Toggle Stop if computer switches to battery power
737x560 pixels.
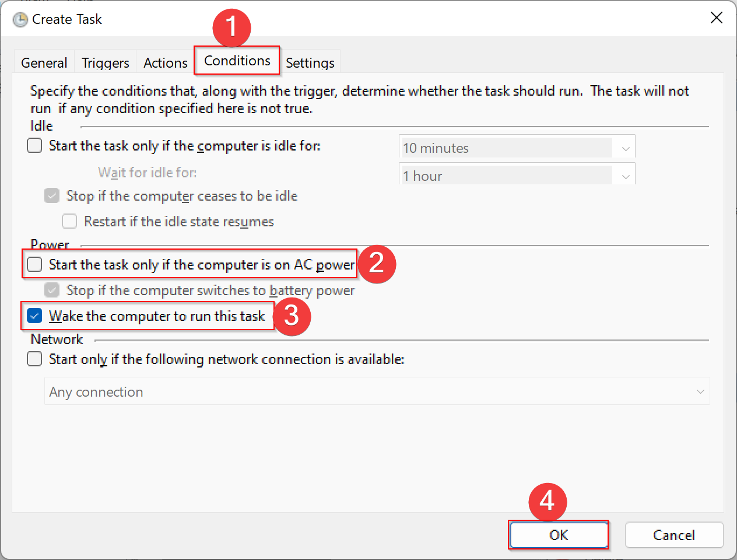point(52,290)
